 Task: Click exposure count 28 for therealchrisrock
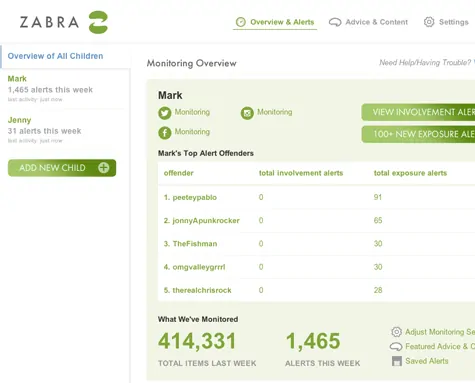378,290
